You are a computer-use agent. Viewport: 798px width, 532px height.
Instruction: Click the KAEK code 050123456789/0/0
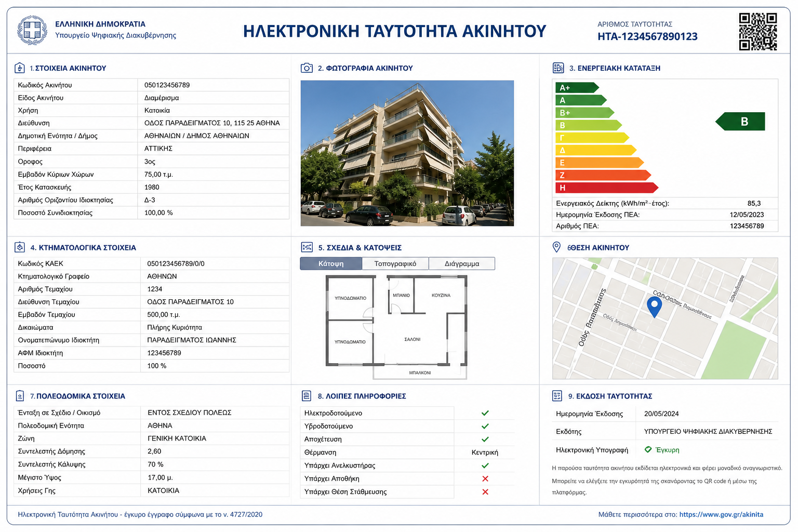(x=176, y=263)
